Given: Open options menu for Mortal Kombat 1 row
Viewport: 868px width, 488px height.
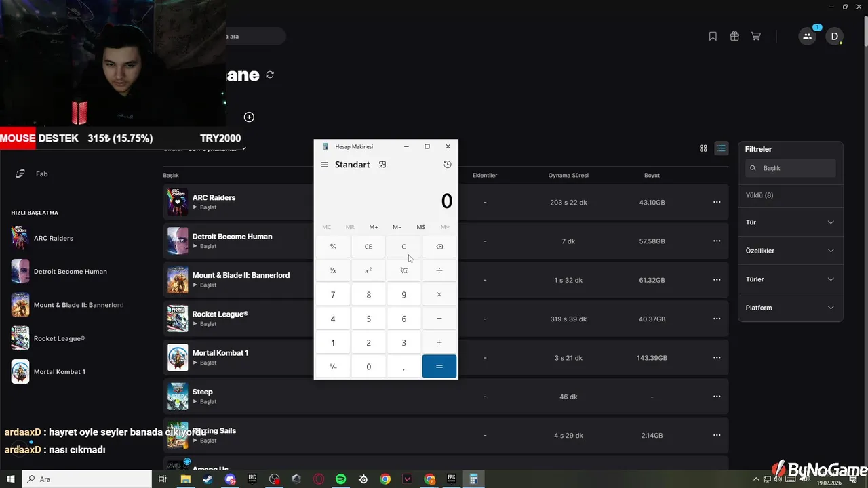Looking at the screenshot, I should 717,358.
